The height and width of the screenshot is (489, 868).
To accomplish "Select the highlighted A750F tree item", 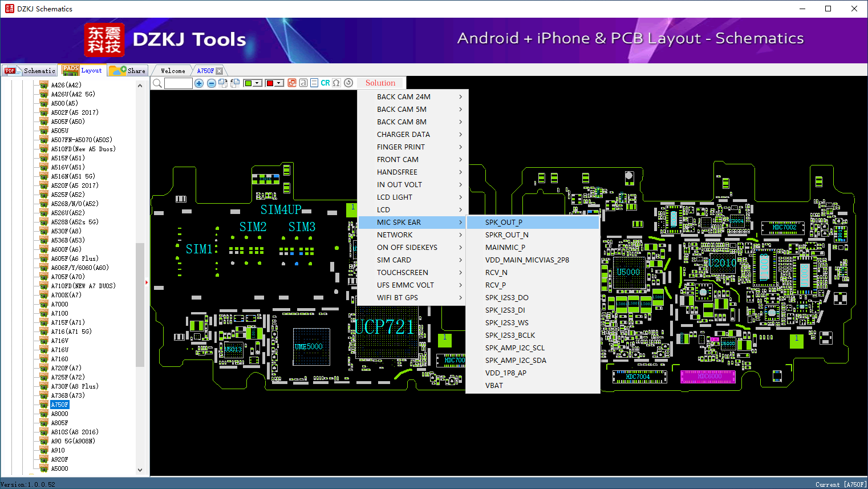I will pos(60,405).
